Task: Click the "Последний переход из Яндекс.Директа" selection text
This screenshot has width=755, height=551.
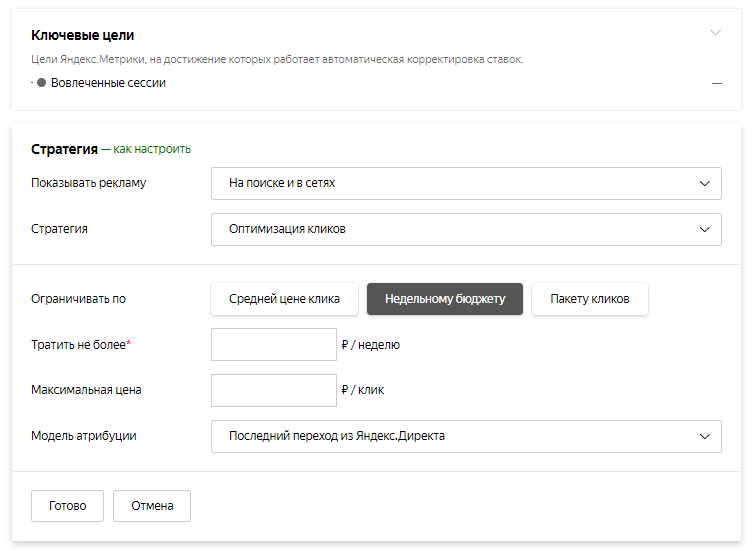Action: pos(337,436)
